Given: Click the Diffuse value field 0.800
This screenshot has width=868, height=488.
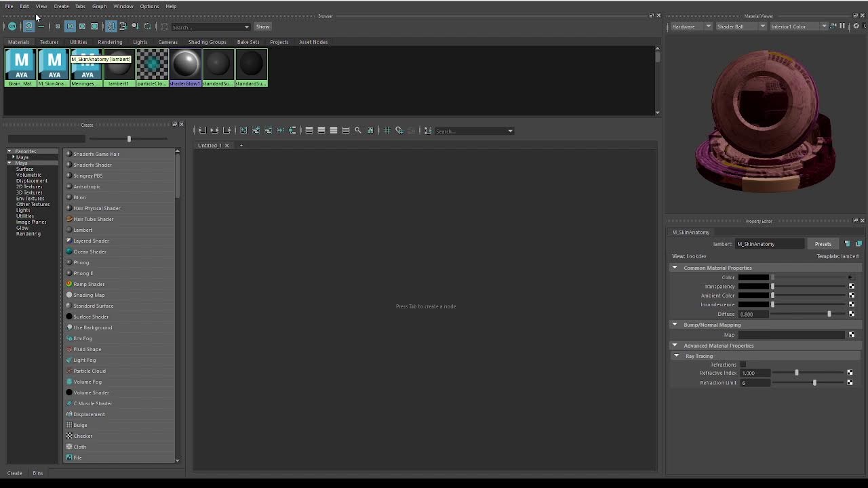Looking at the screenshot, I should (x=753, y=314).
